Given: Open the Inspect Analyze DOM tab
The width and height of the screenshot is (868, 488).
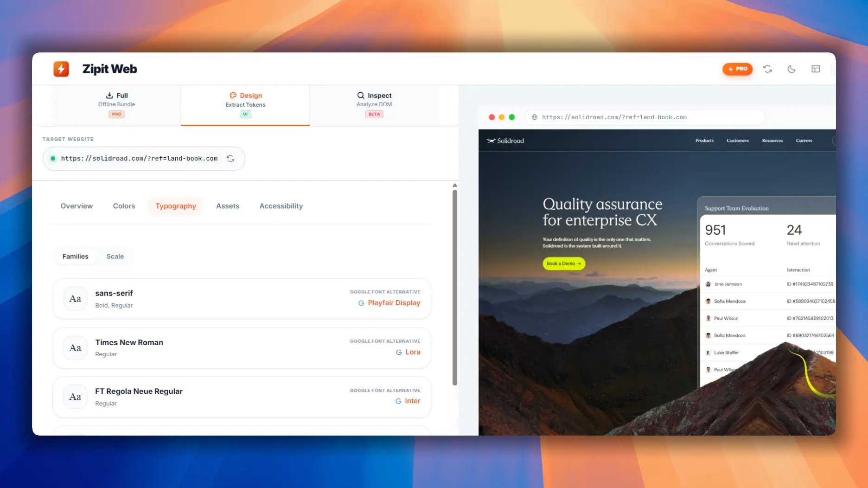Looking at the screenshot, I should click(374, 105).
